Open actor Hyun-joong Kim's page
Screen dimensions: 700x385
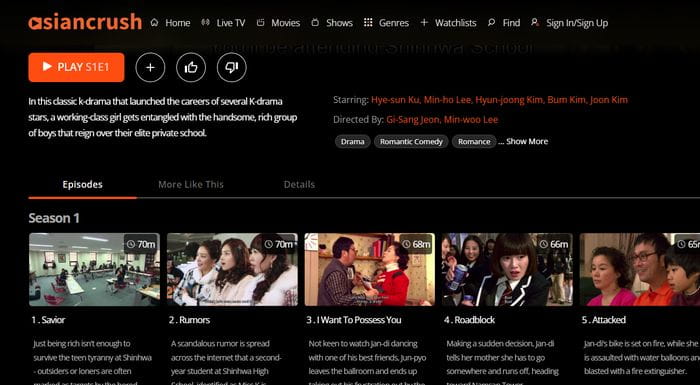tap(510, 100)
